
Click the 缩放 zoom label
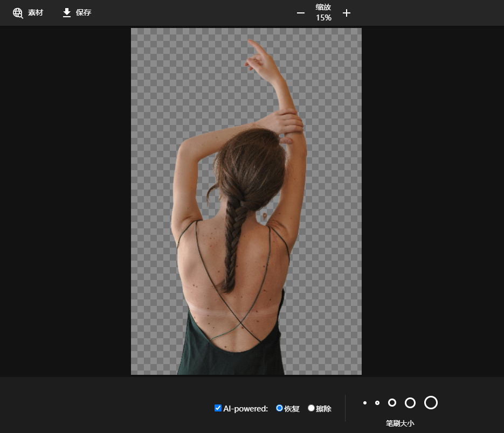[323, 7]
